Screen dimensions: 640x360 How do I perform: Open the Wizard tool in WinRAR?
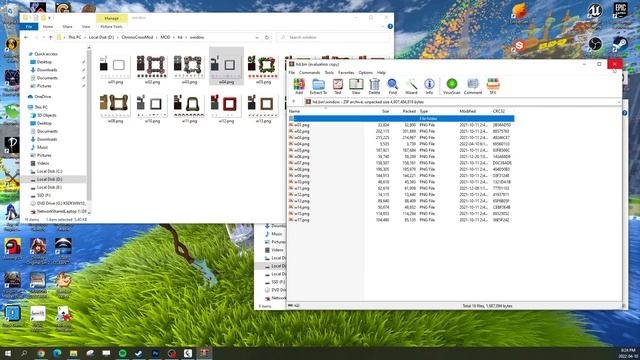coord(411,86)
